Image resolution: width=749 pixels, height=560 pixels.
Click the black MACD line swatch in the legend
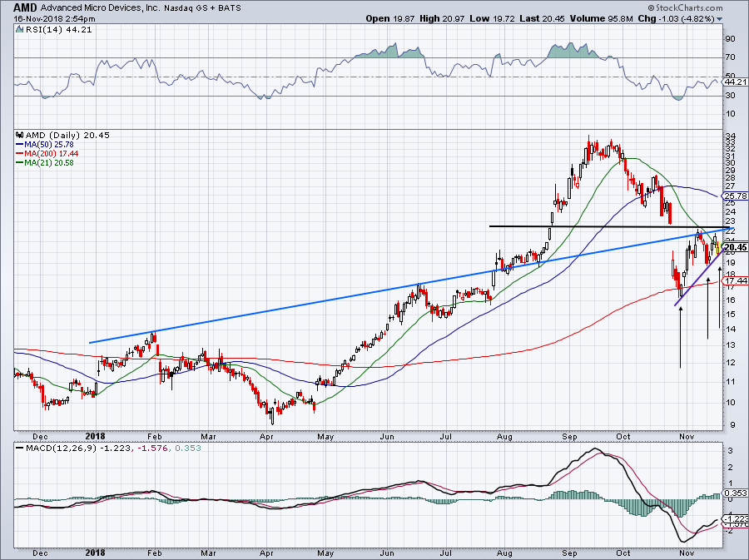pyautogui.click(x=20, y=448)
